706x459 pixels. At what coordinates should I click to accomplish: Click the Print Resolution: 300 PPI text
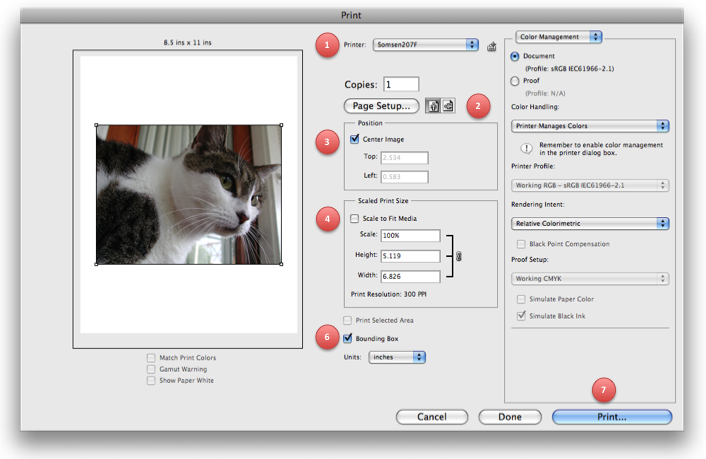(389, 294)
